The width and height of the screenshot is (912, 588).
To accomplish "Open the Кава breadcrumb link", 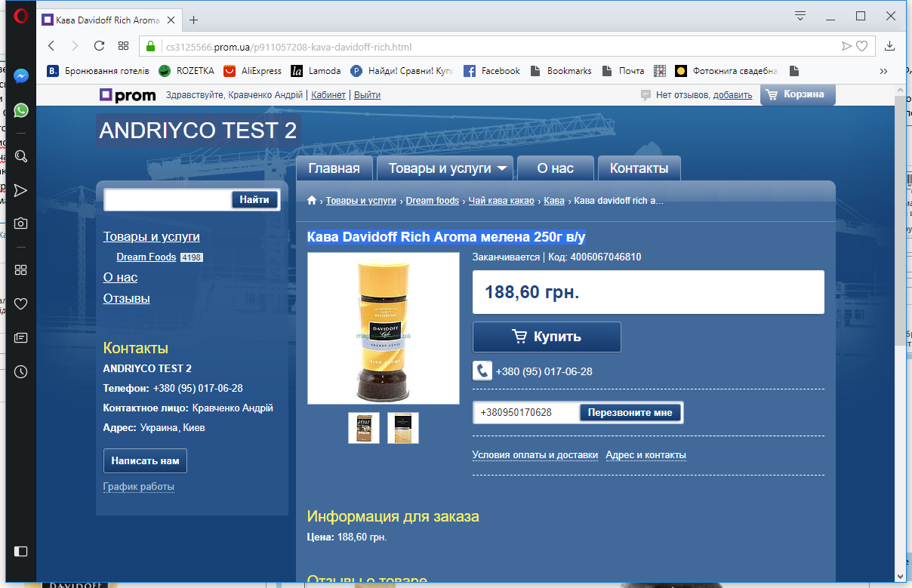I will (554, 201).
